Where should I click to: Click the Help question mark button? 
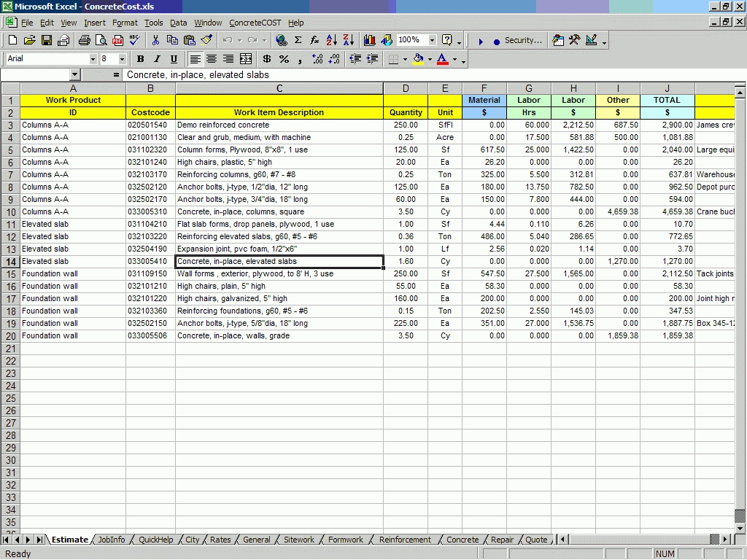pyautogui.click(x=447, y=40)
